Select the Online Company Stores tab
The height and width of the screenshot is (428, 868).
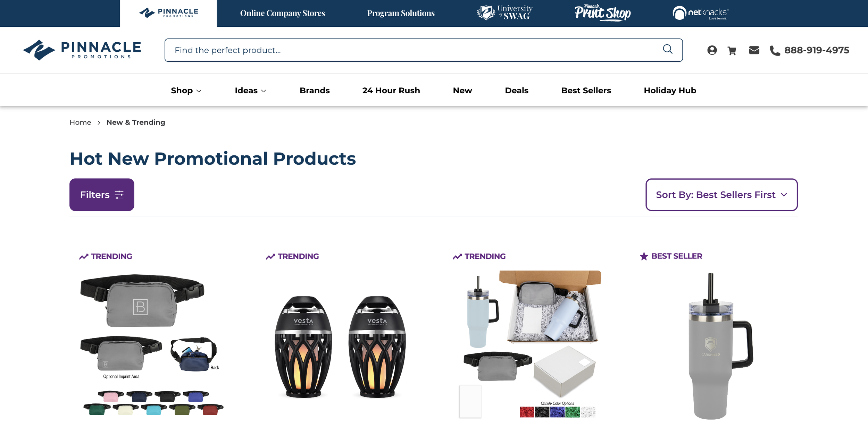283,13
